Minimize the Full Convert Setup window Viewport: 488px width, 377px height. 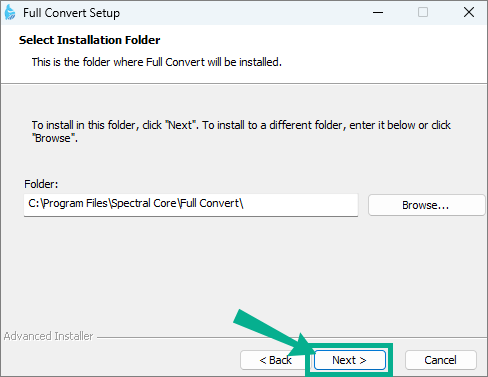pyautogui.click(x=378, y=13)
